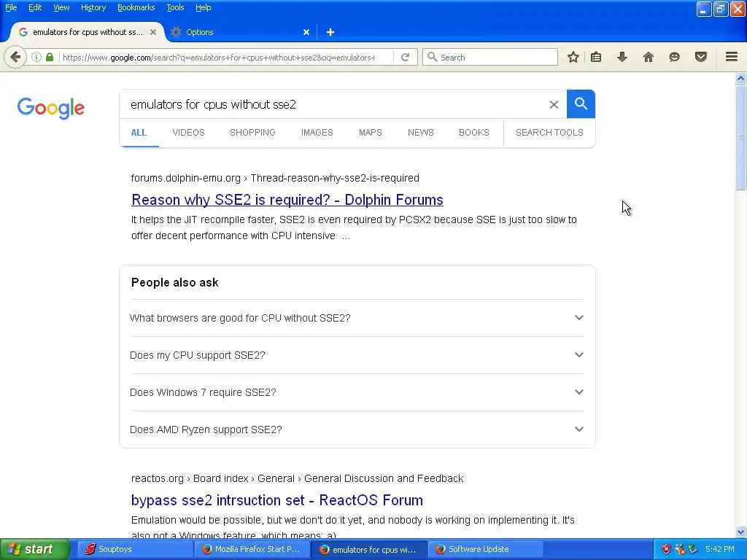Viewport: 747px width, 560px height.
Task: Switch to VIDEOS results tab
Action: [x=188, y=133]
